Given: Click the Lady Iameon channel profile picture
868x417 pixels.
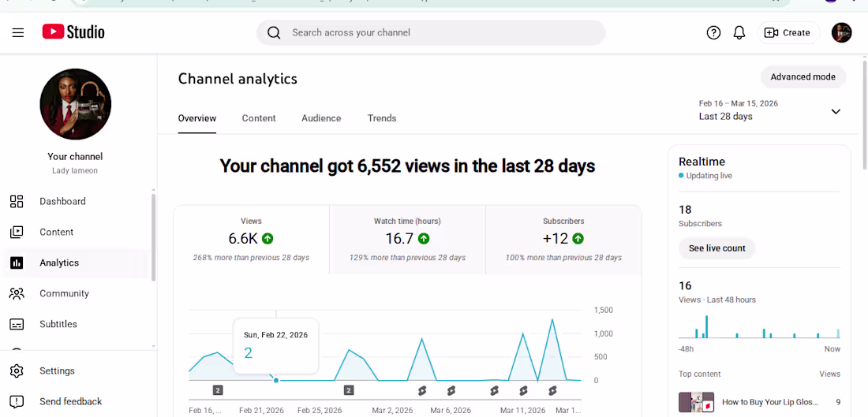Looking at the screenshot, I should click(75, 104).
